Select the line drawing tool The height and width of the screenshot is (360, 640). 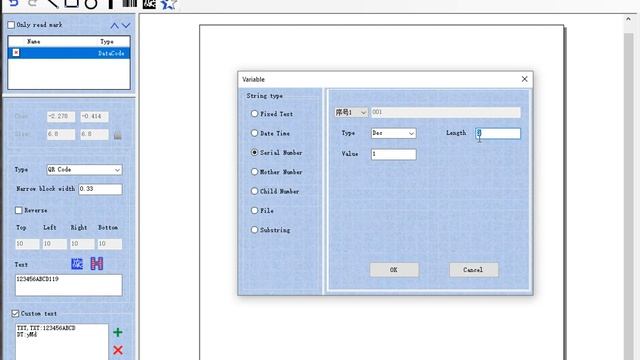coord(52,3)
